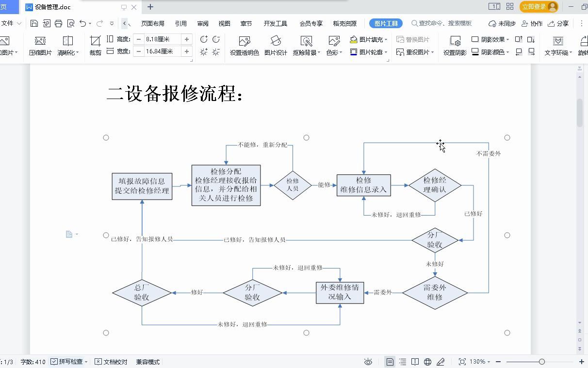The width and height of the screenshot is (588, 368).
Task: Click the Print icon
Action: pyautogui.click(x=59, y=23)
